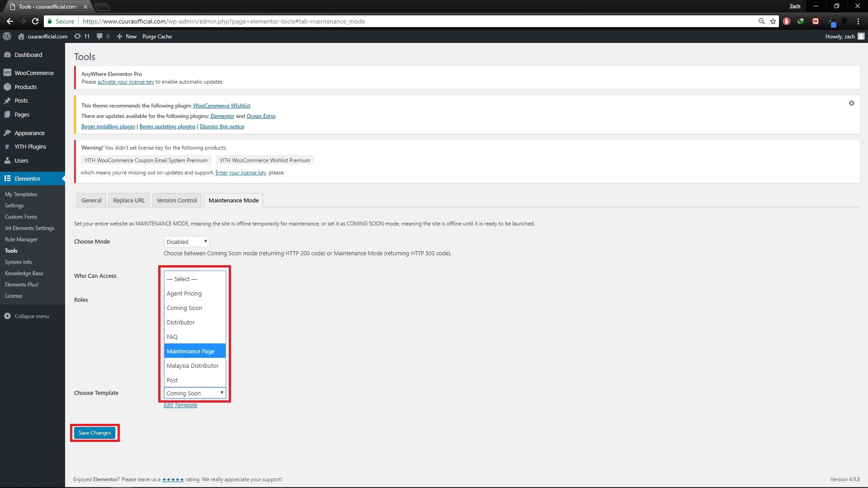Focus the browser address bar URL
The width and height of the screenshot is (868, 488).
pos(224,21)
